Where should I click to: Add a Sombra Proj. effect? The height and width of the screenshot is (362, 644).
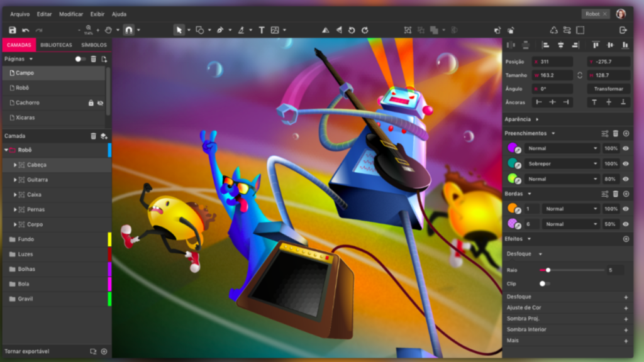[x=626, y=319]
